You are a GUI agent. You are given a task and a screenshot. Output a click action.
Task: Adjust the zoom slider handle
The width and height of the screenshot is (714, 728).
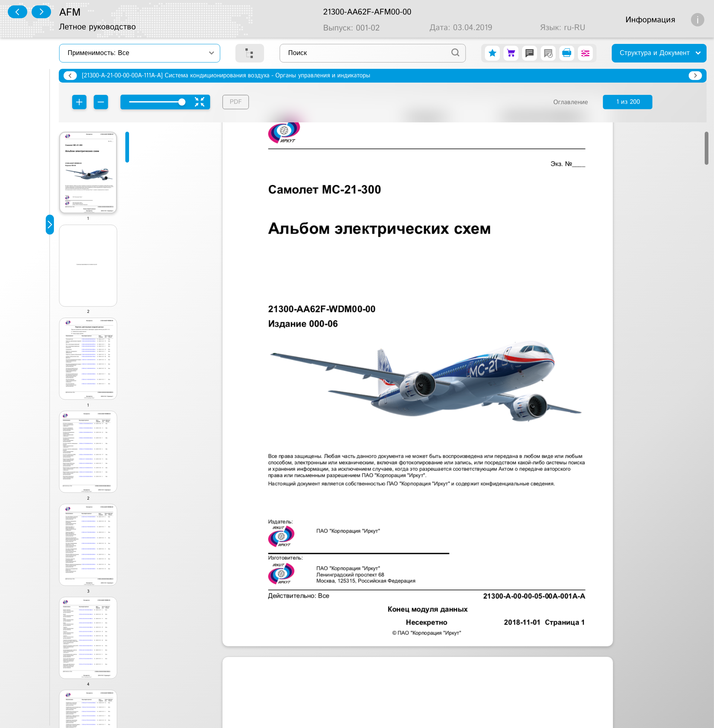(182, 102)
